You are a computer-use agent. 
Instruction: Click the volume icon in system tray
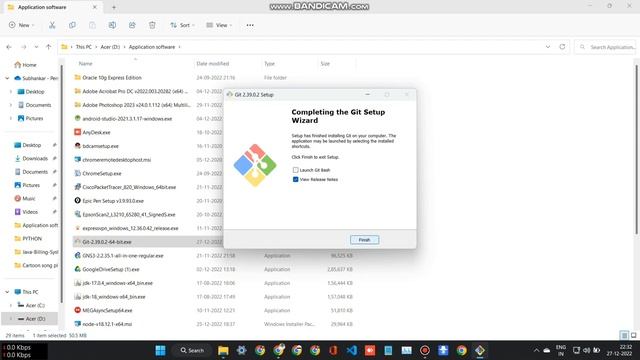click(587, 350)
